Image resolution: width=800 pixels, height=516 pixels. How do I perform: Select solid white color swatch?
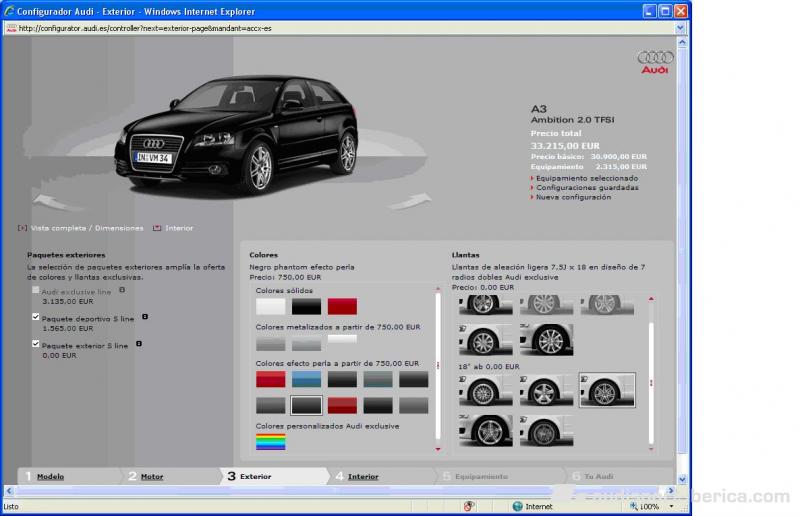click(x=270, y=306)
